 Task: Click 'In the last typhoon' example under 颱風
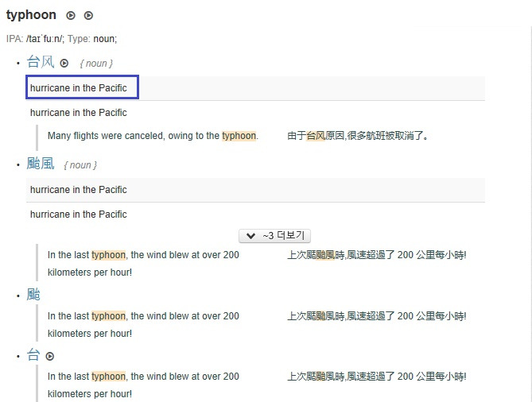pos(143,264)
